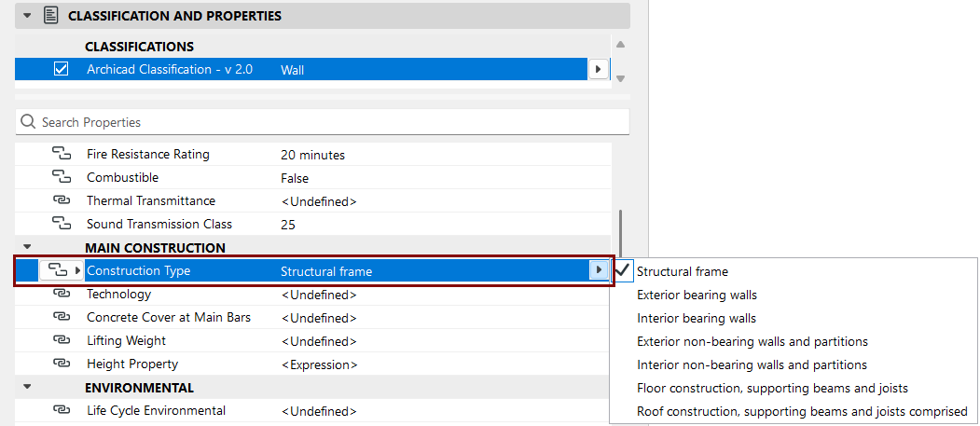
Task: Click chain icon beside Height Property
Action: click(x=61, y=364)
